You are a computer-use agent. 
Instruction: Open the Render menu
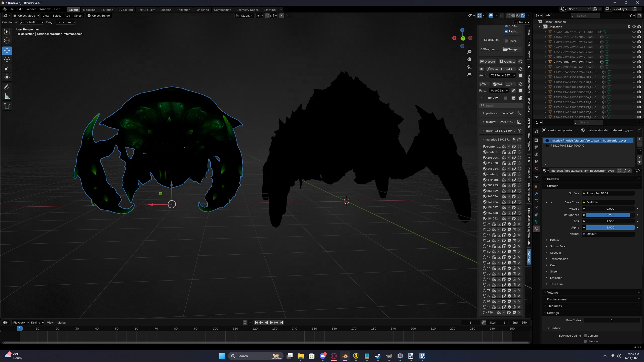[x=31, y=9]
